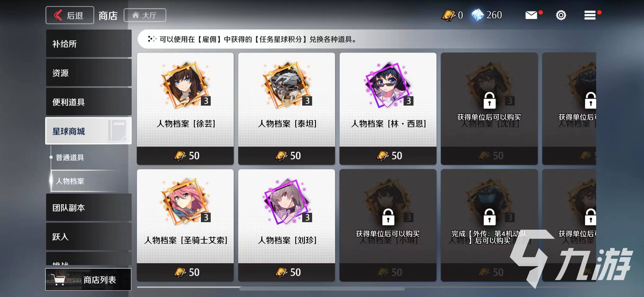Select the 林·西恩 purple-framed portrait
The width and height of the screenshot is (644, 297).
388,85
